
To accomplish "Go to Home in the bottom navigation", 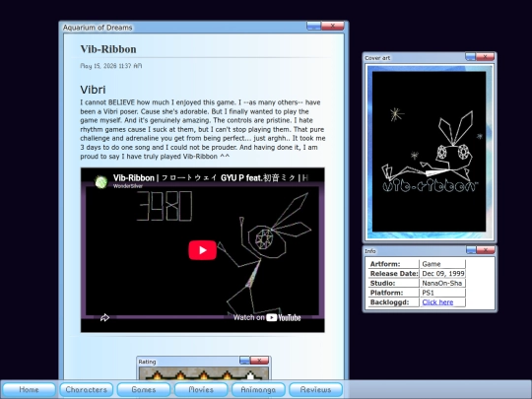I will click(x=29, y=389).
